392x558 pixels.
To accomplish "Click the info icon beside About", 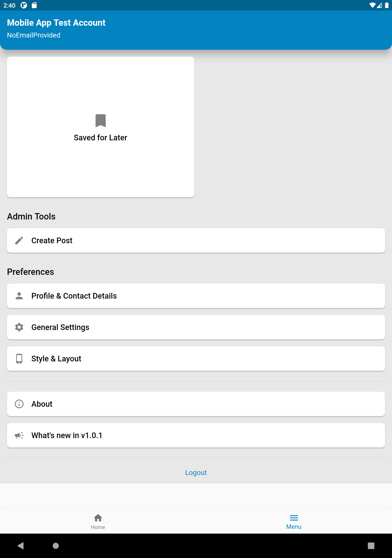I will click(x=19, y=404).
